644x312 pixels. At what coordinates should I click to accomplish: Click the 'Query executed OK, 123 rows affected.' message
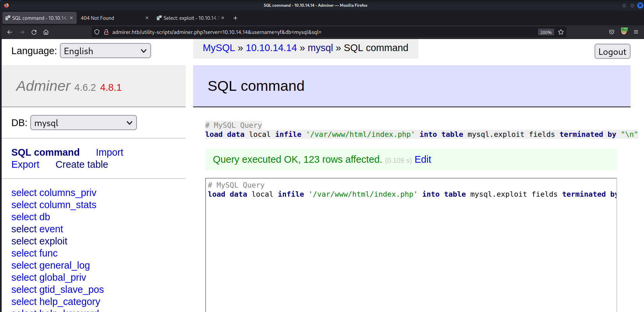pos(297,159)
